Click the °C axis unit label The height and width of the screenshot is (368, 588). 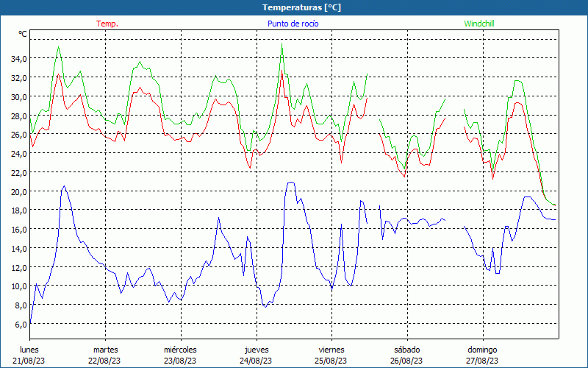tap(23, 34)
